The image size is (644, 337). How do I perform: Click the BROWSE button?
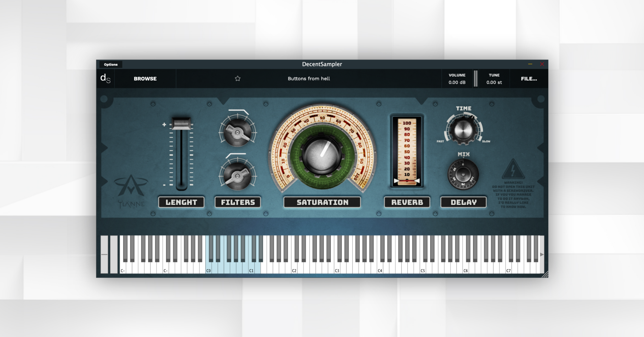(145, 79)
